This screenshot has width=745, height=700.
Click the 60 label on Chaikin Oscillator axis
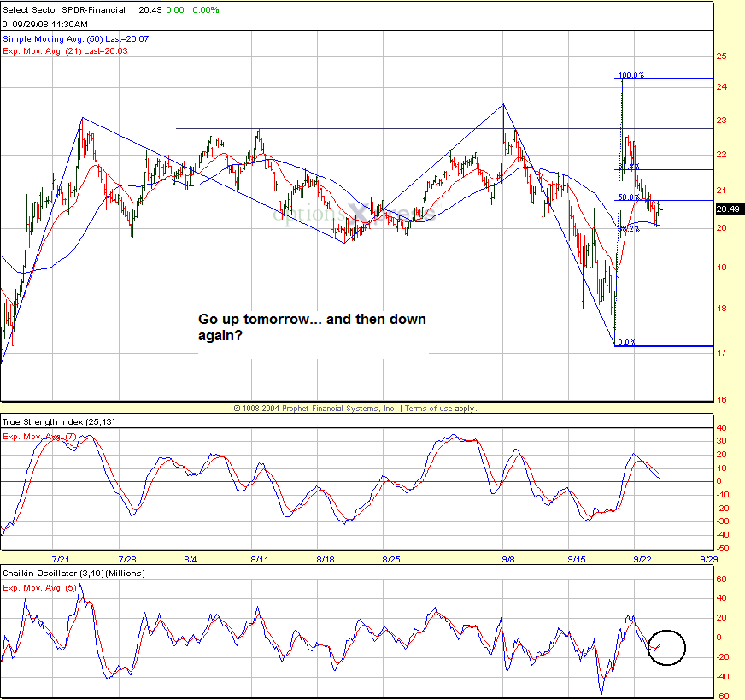tap(721, 579)
